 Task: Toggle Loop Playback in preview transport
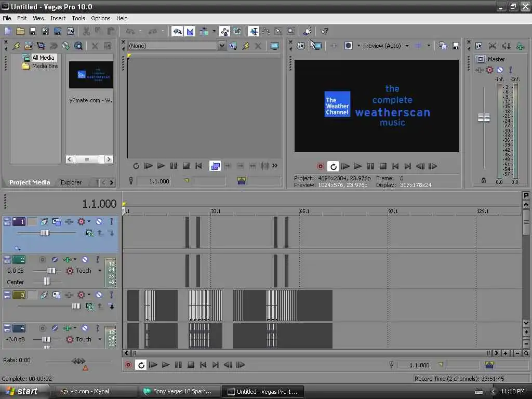pos(333,166)
